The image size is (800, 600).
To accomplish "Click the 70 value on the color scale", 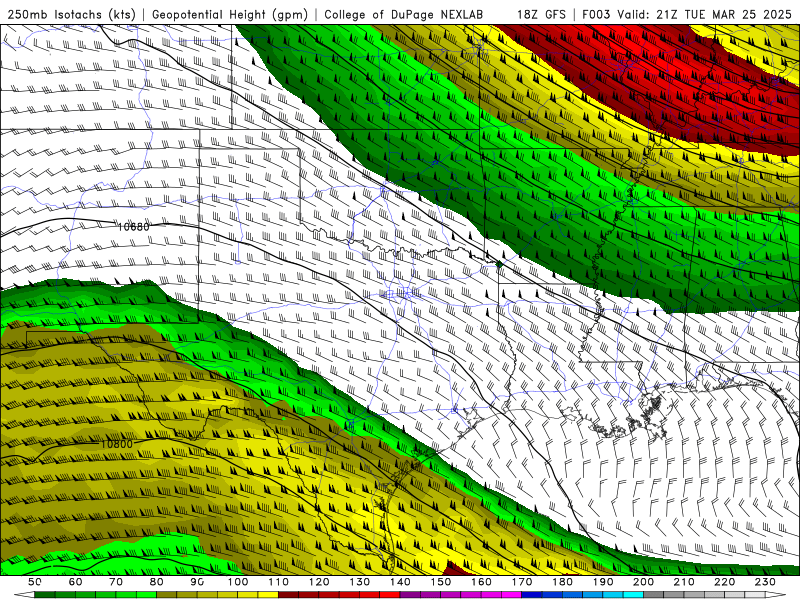I will (116, 582).
